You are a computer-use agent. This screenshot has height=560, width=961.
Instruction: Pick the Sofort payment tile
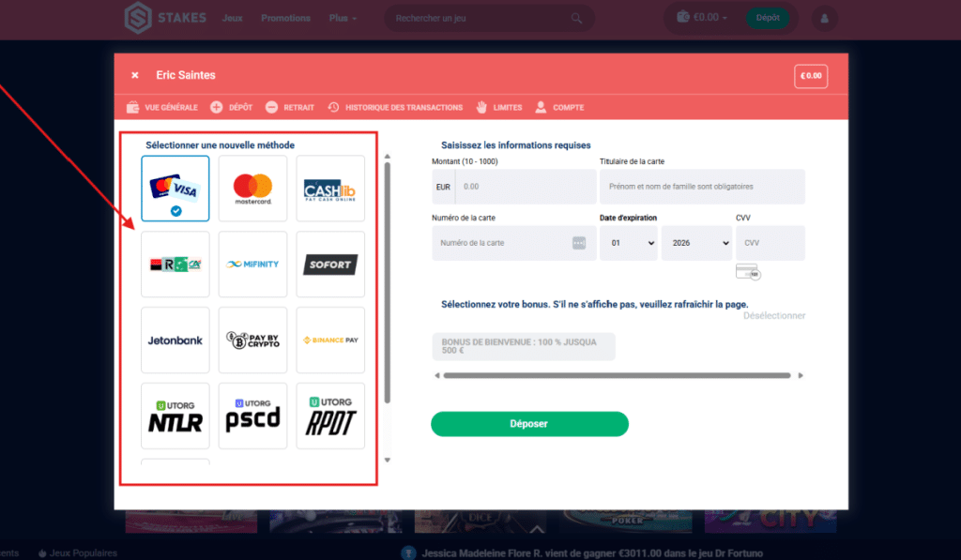click(329, 265)
